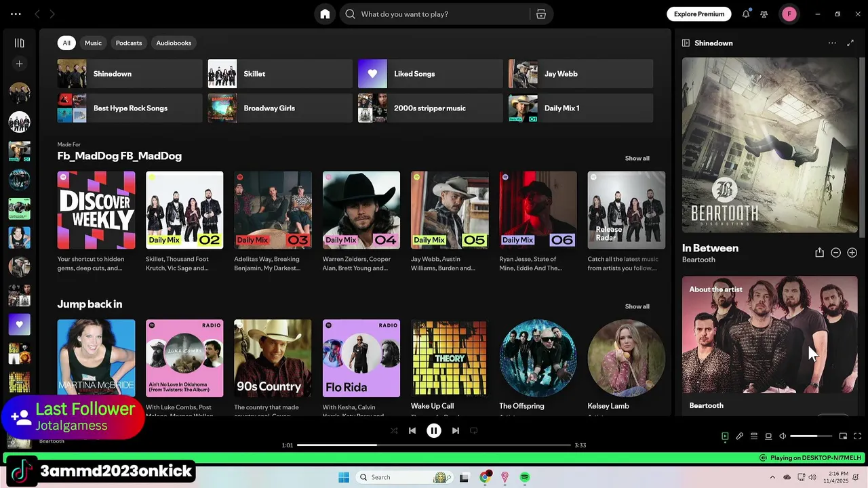This screenshot has height=488, width=868.
Task: Create a playlist with the plus icon
Action: [19, 64]
